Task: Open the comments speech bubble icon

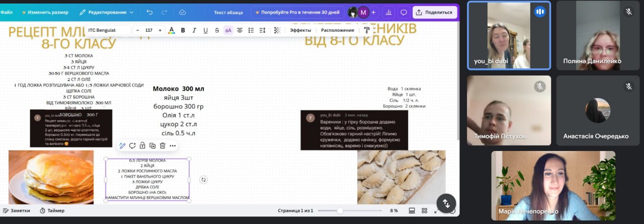Action: 403,12
